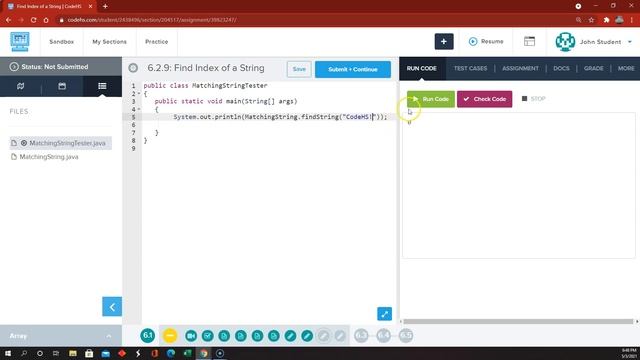Click the yellow minus lesson circle
The width and height of the screenshot is (640, 360).
point(170,336)
